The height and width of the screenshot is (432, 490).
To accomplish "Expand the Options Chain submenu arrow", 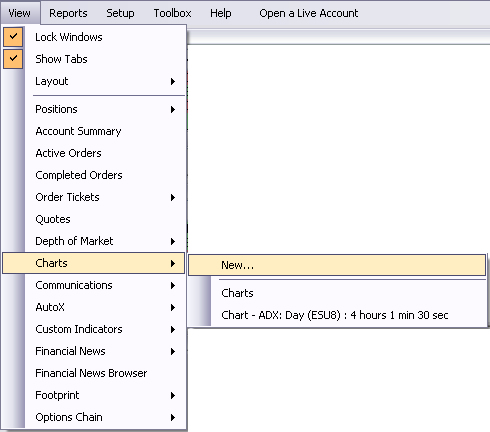I will click(x=173, y=417).
